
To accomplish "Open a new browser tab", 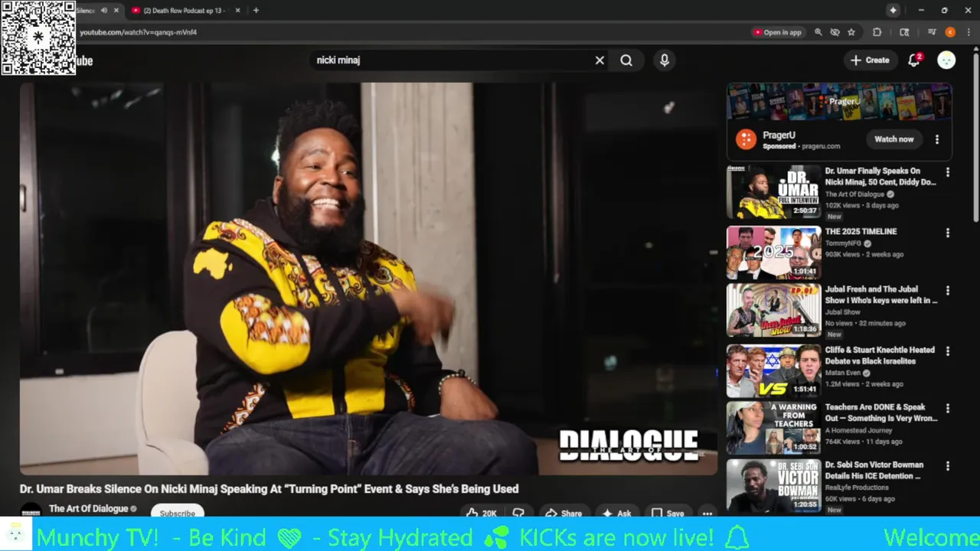I will click(256, 11).
